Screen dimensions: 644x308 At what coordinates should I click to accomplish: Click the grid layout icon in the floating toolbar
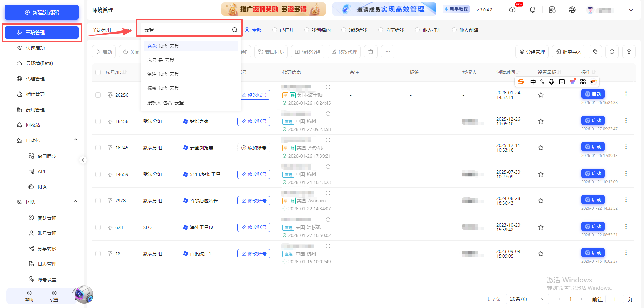pyautogui.click(x=583, y=81)
